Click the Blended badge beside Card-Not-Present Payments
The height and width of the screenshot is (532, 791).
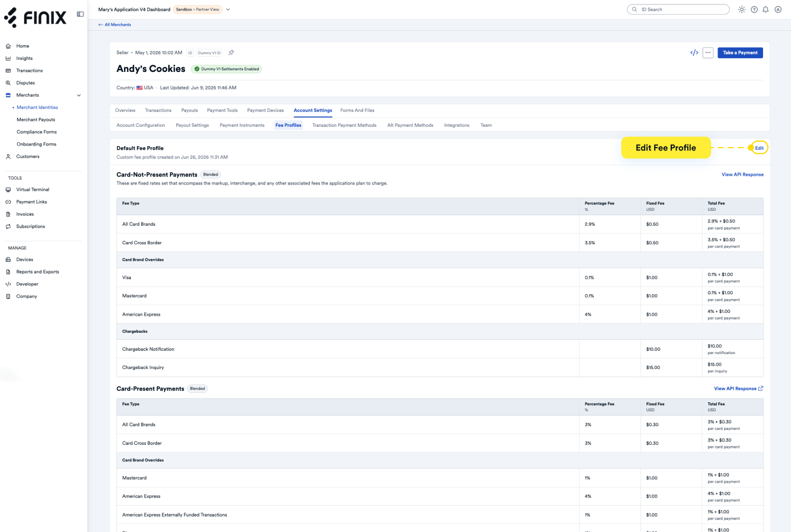[211, 175]
